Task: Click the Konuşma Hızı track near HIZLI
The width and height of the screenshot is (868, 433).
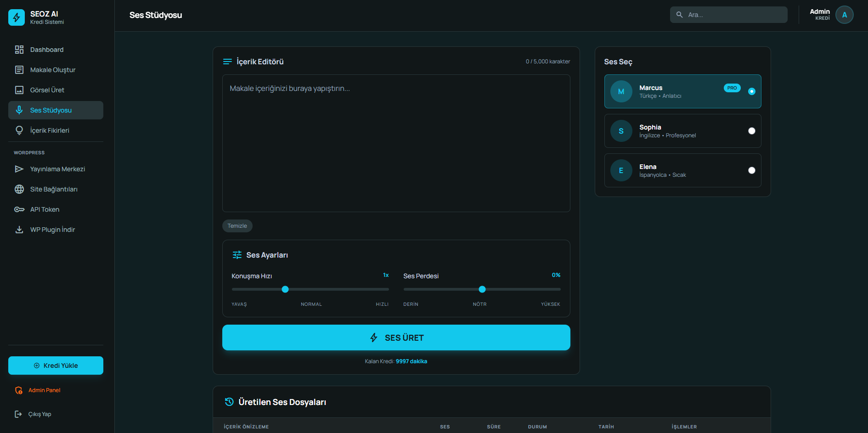Action: click(x=381, y=289)
